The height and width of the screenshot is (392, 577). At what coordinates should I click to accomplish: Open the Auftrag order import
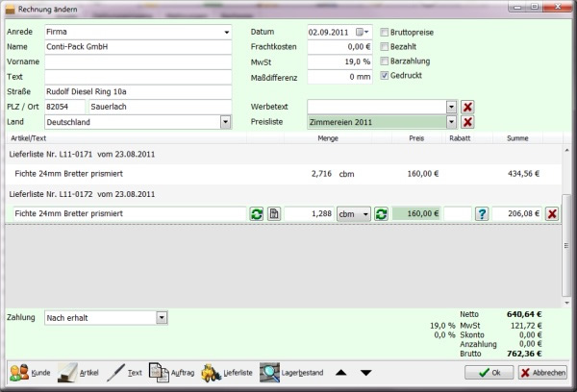[x=171, y=373]
